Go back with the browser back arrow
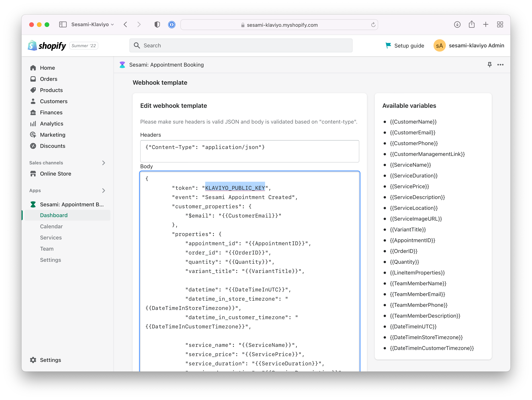Screen dimensions: 532x400 [125, 25]
